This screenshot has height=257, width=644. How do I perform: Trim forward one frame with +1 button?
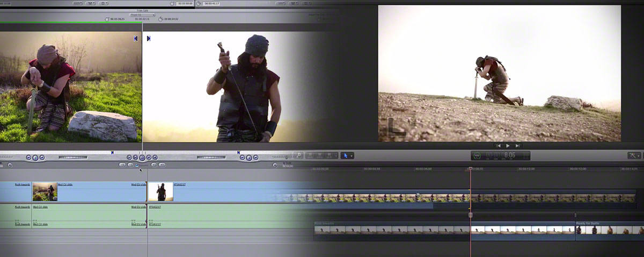pos(154,164)
